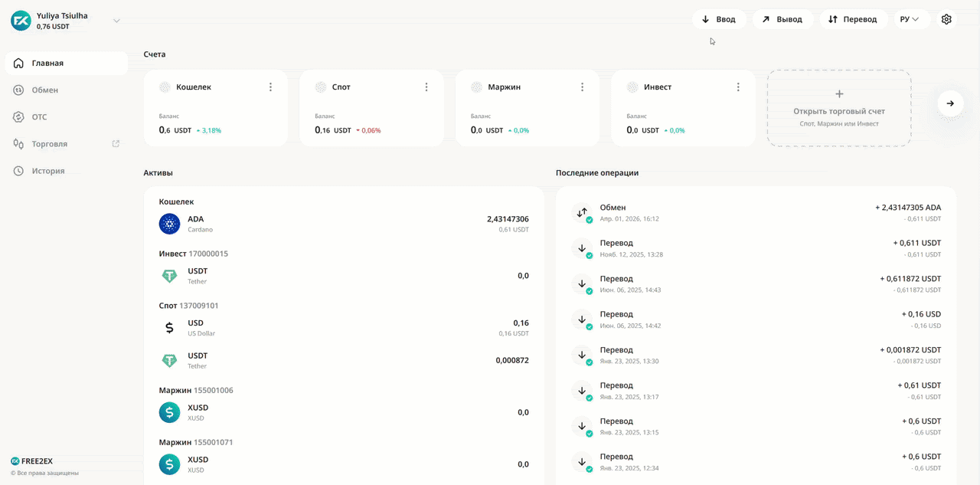Click the US Dollar asset icon

169,328
